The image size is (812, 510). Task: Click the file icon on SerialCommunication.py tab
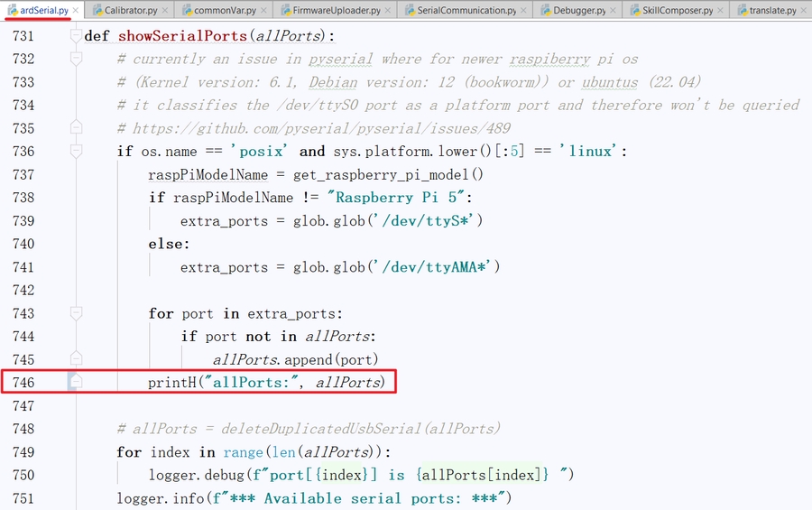(x=408, y=11)
